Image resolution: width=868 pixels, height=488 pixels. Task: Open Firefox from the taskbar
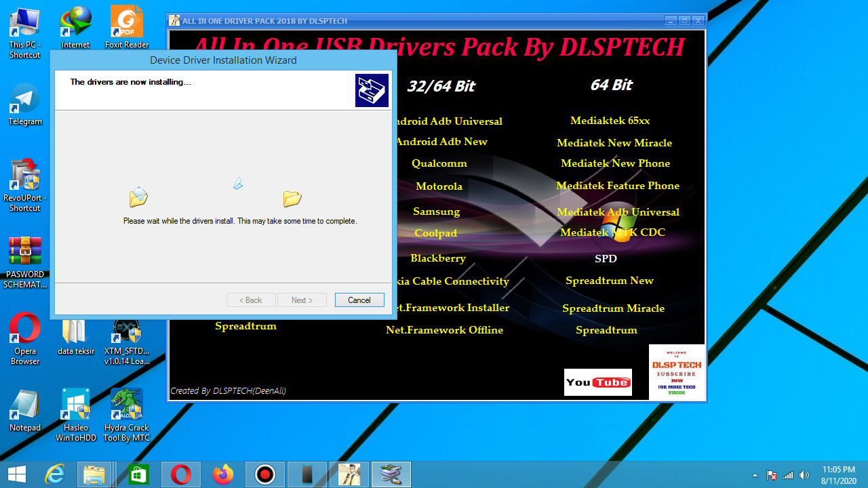coord(222,474)
